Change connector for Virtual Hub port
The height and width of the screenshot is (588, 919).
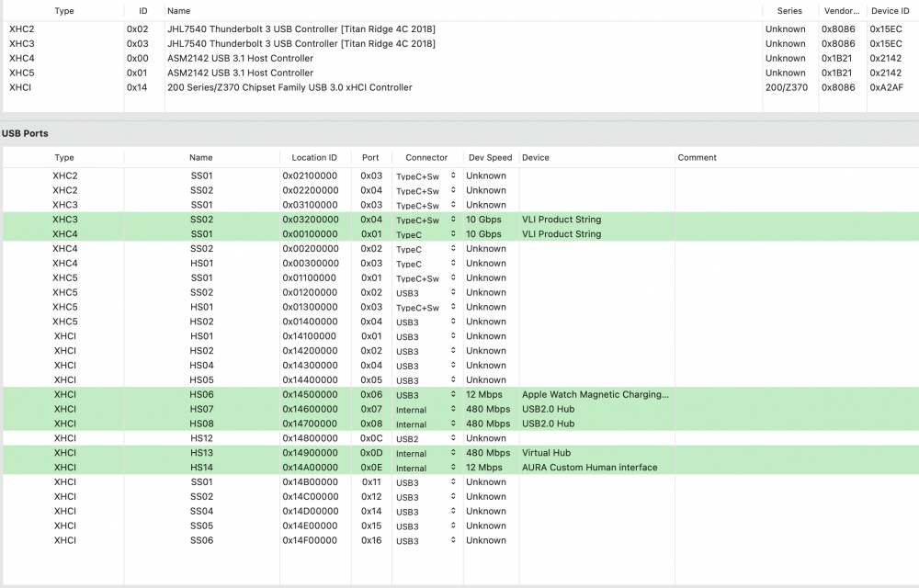coord(426,453)
